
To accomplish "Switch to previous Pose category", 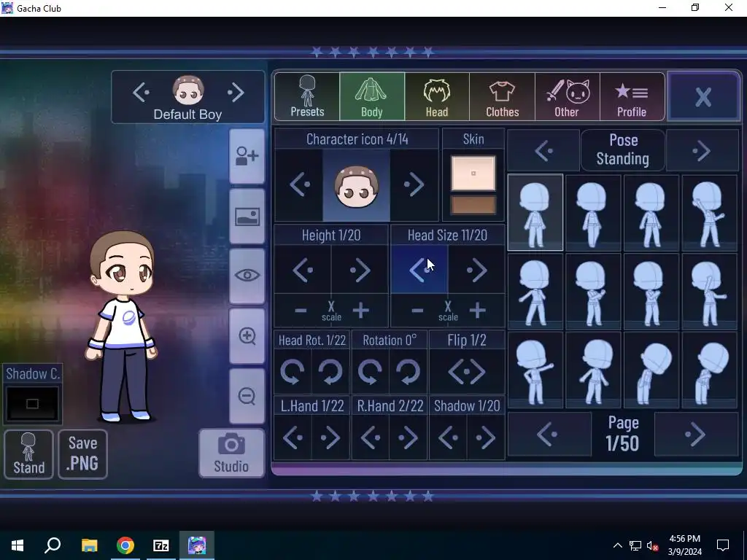I will point(543,151).
